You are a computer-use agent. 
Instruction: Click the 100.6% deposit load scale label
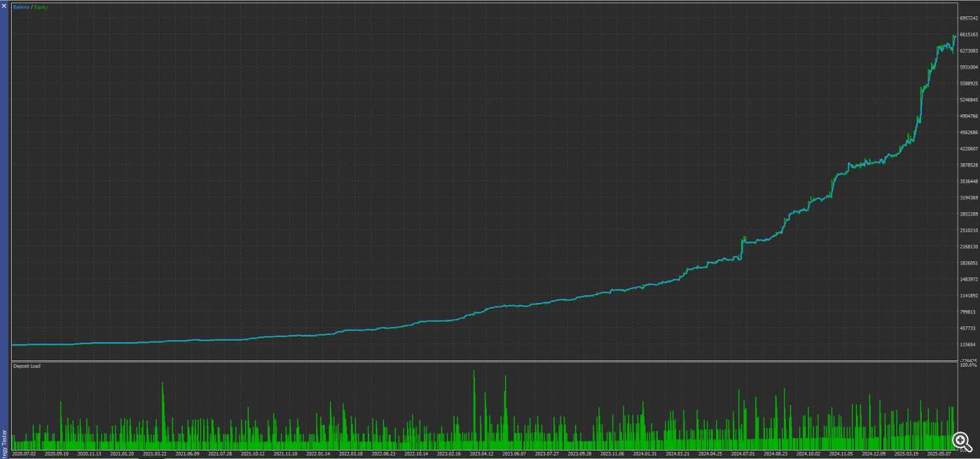click(x=967, y=366)
